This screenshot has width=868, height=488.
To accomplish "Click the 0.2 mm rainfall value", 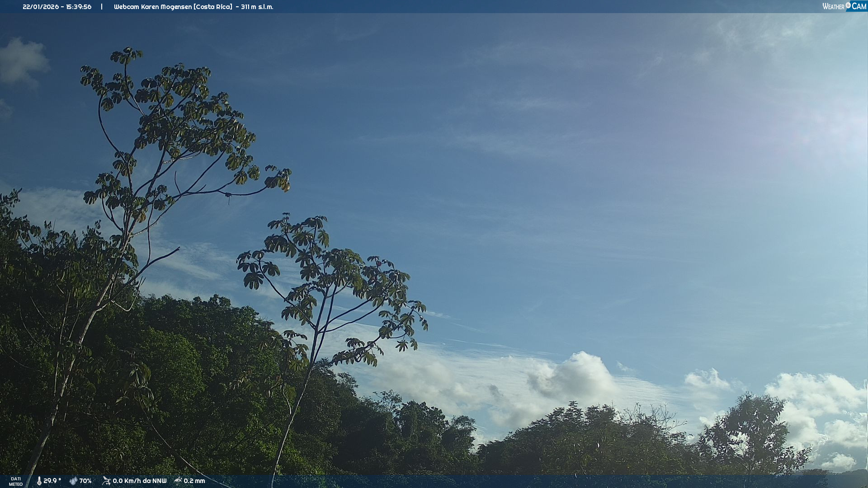I will pos(194,481).
